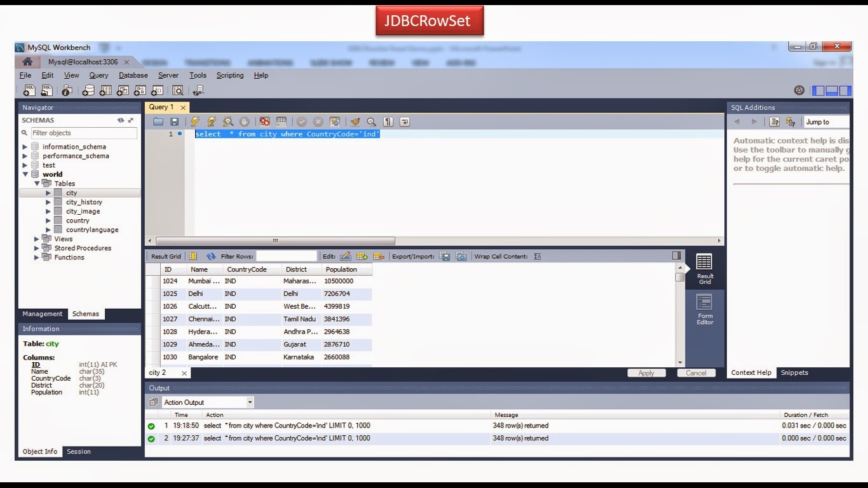
Task: Save script with floppy icon
Action: (175, 121)
